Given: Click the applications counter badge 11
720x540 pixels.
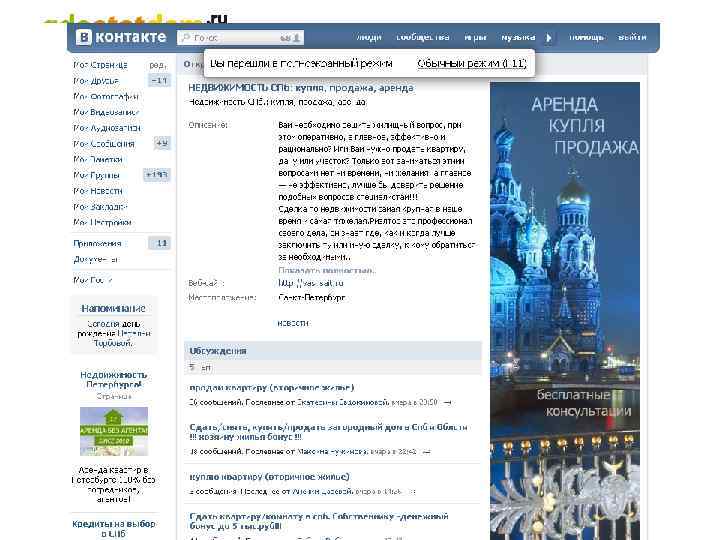Looking at the screenshot, I should point(160,243).
